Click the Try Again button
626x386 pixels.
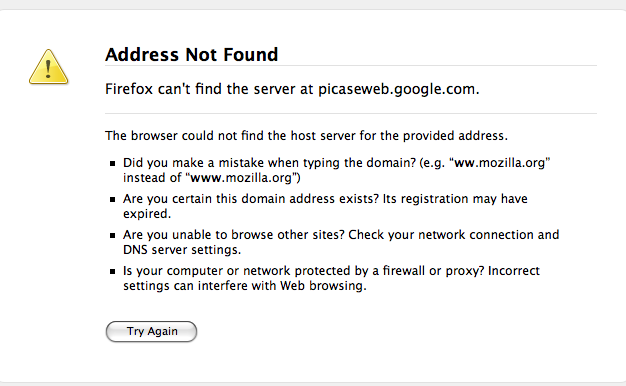[x=151, y=331]
